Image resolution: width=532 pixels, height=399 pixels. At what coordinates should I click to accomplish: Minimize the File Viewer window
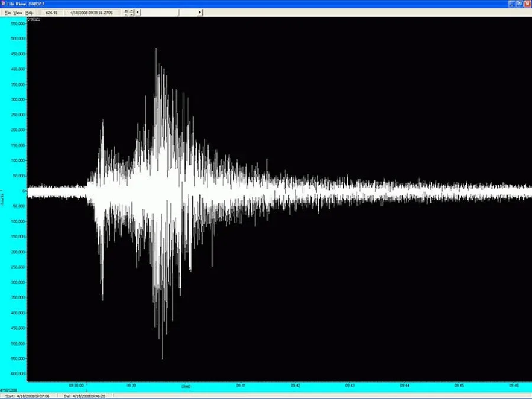click(x=511, y=4)
